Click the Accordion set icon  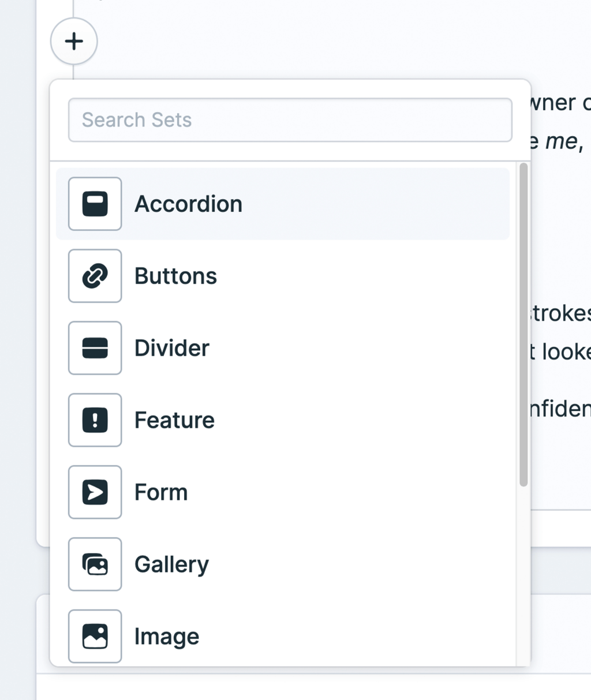point(95,204)
